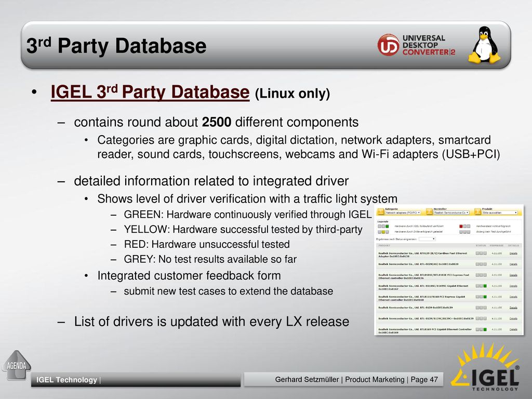Click 'detailed information related to integrated driver'
Screen dimensions: 532x399
point(211,181)
